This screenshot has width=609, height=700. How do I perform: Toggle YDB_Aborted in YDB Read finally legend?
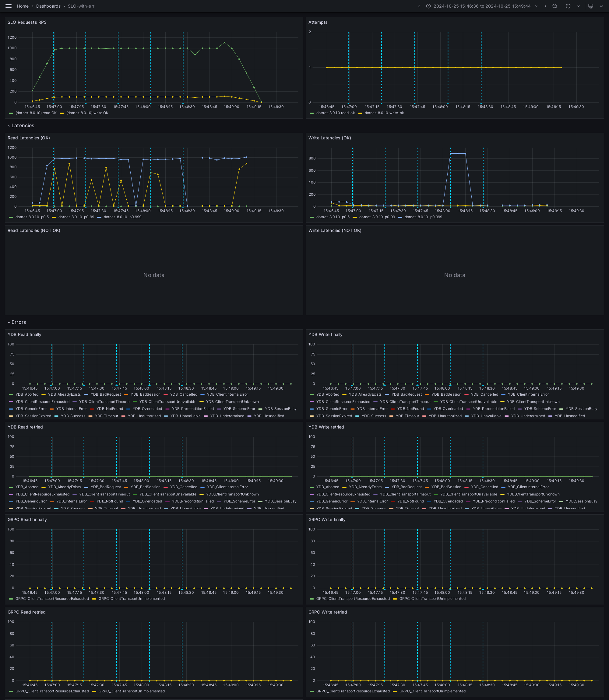coord(27,395)
